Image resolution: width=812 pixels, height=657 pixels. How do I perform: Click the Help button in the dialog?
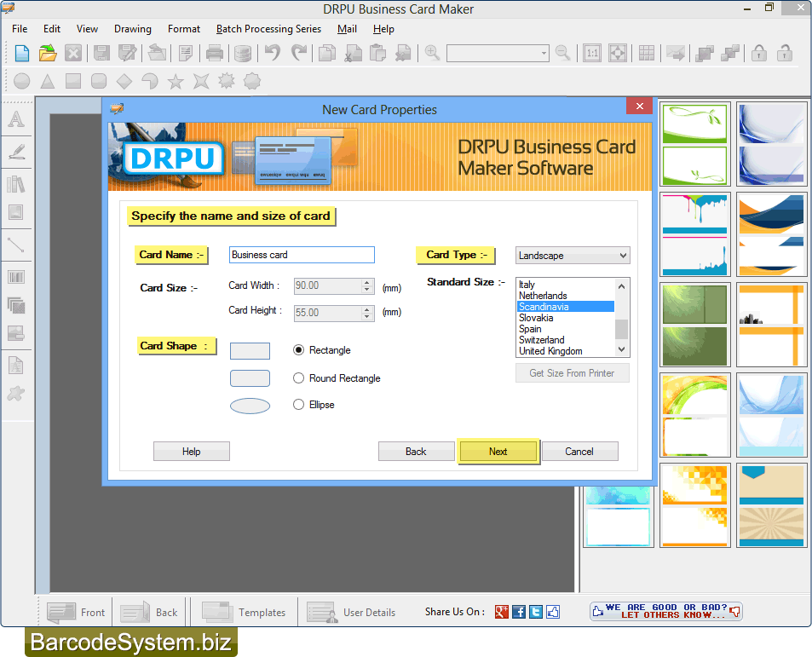pyautogui.click(x=191, y=452)
